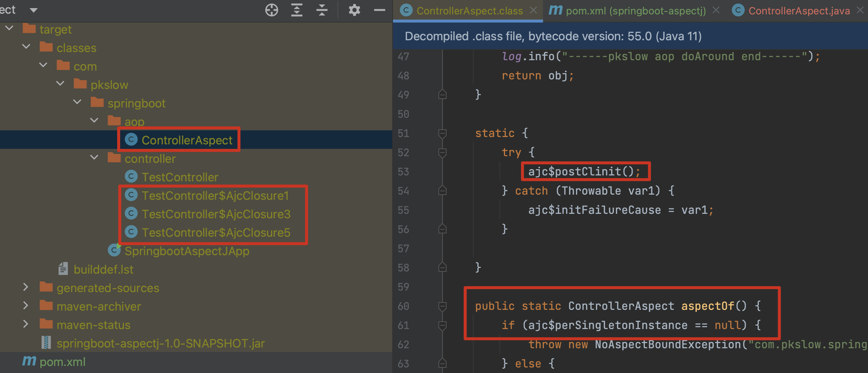Close the pom.xml editor tab
This screenshot has width=868, height=373.
pyautogui.click(x=716, y=10)
